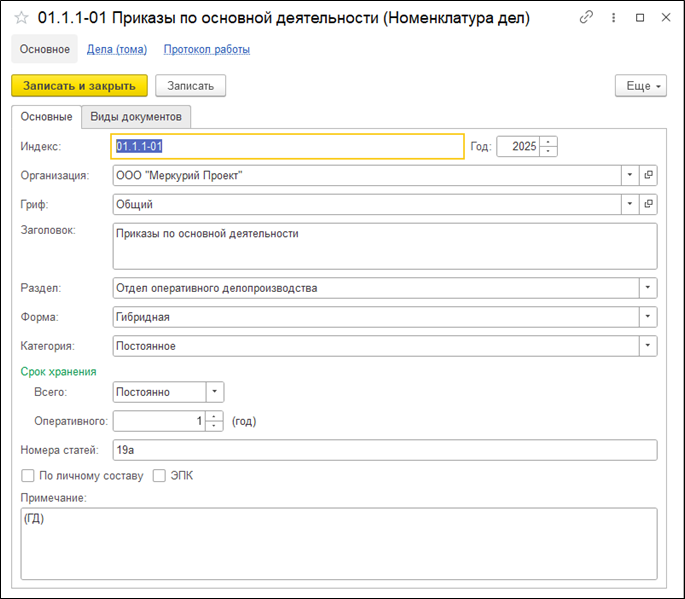Tick the ЭПК checkbox
The height and width of the screenshot is (599, 685).
159,476
